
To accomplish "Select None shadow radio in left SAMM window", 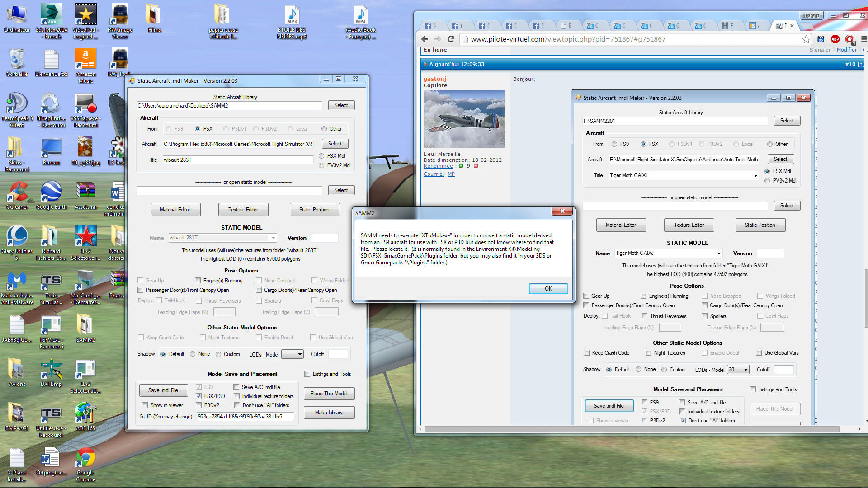I will click(193, 354).
